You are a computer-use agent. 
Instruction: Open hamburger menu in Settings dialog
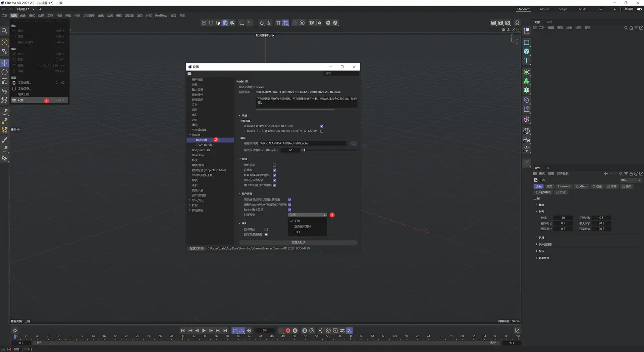click(x=190, y=73)
